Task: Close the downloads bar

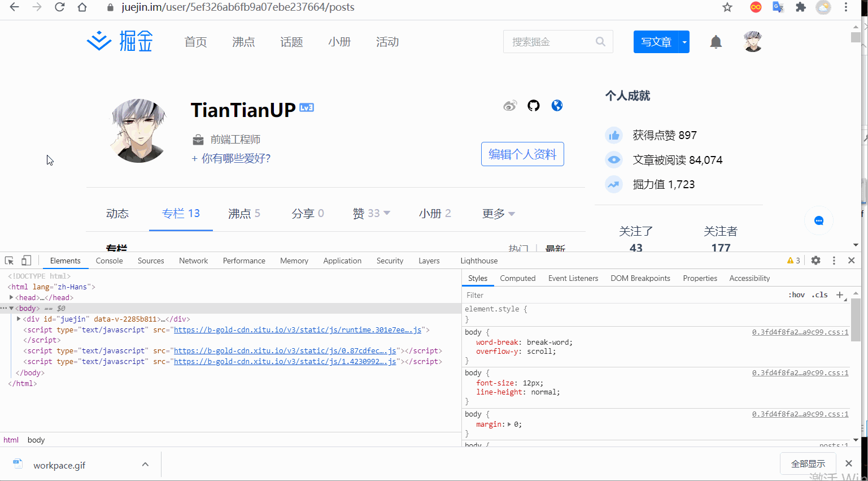Action: tap(849, 463)
